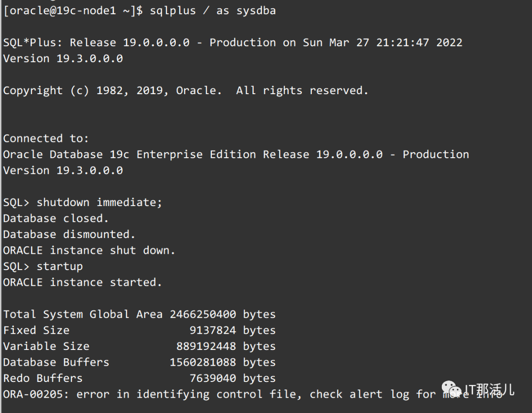Click the "shutdown immediate;" command text
Screen dimensions: 532x413
pos(99,202)
